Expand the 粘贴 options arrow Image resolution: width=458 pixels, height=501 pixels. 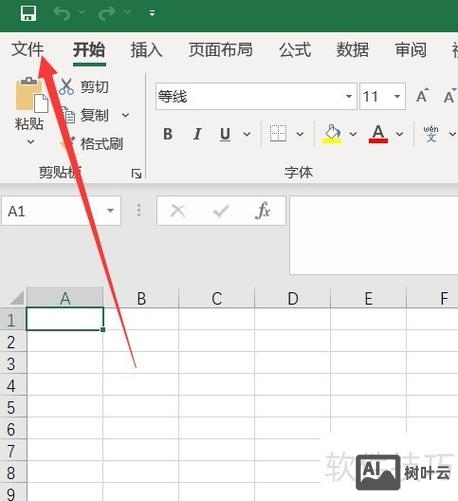(30, 142)
